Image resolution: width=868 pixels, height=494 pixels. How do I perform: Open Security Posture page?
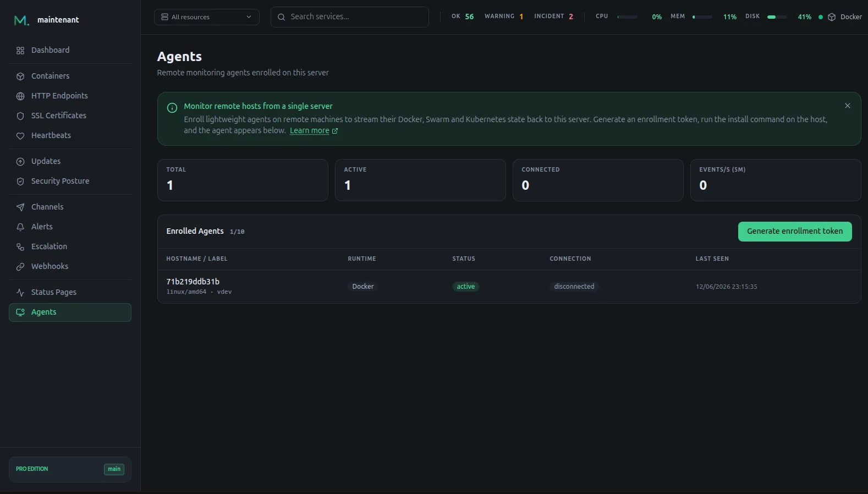(x=70, y=181)
